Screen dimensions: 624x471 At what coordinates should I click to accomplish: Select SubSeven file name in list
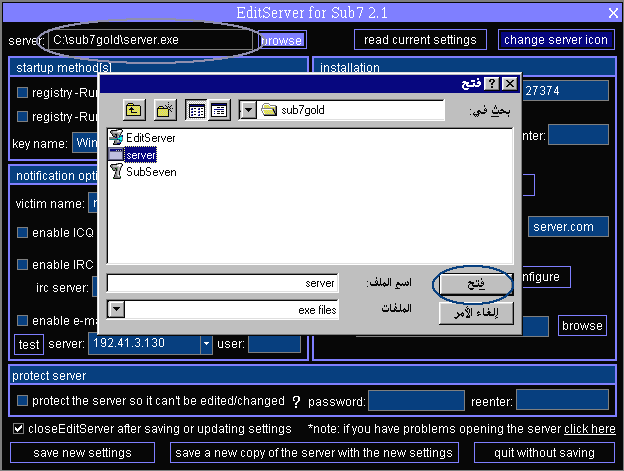(151, 172)
